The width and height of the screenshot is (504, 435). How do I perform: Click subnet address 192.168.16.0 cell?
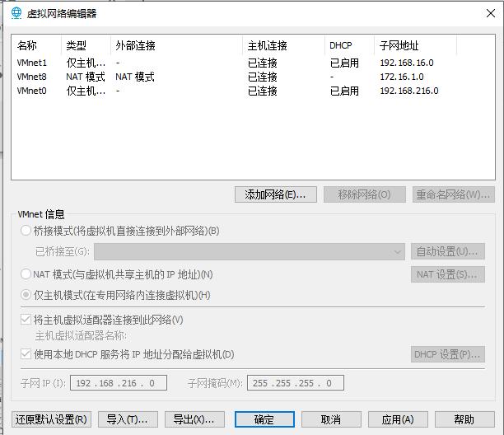coord(407,63)
